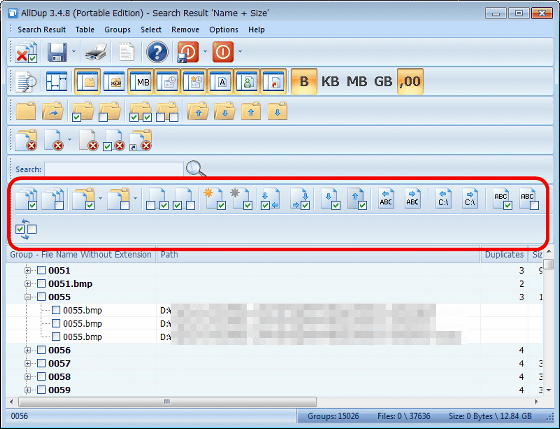Select the GB size unit

(x=383, y=81)
